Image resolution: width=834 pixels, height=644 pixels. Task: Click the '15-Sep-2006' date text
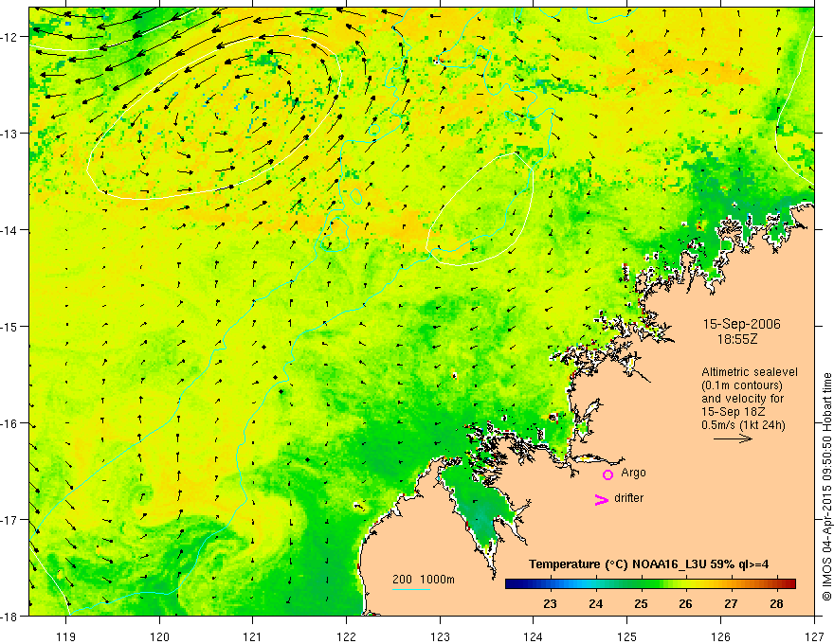click(741, 324)
